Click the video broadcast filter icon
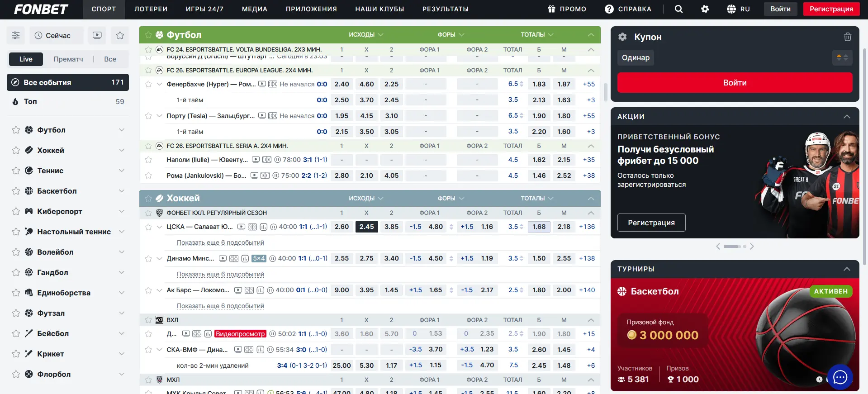This screenshot has height=394, width=868. [97, 35]
